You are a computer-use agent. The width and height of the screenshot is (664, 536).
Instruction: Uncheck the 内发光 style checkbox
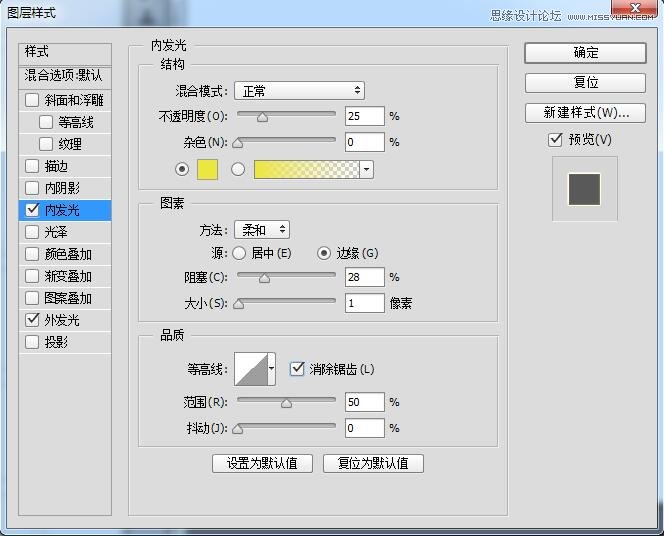(x=32, y=210)
